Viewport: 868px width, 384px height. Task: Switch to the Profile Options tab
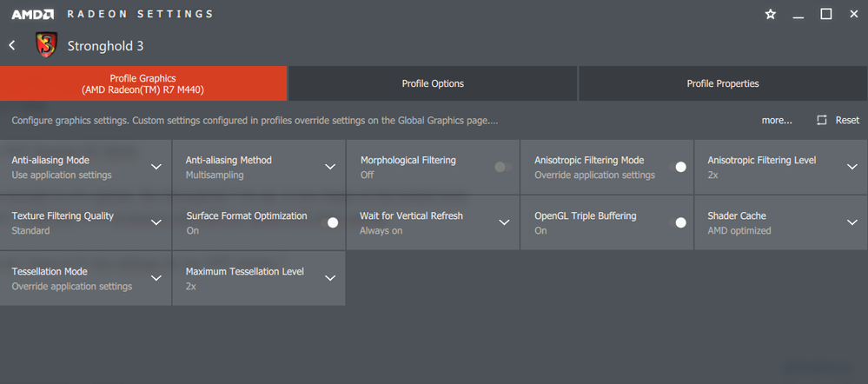click(x=433, y=83)
